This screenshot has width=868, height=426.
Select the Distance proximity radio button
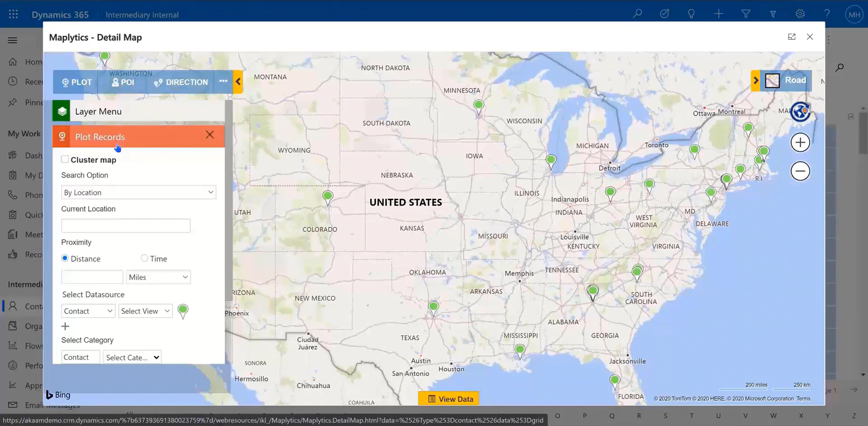click(x=65, y=258)
